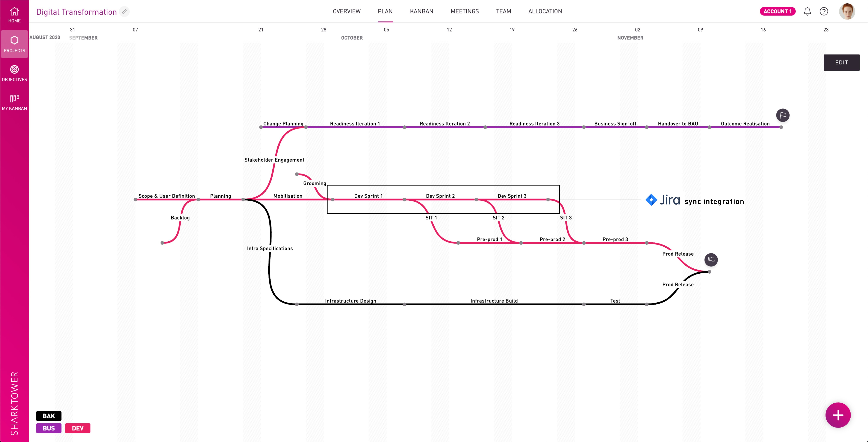Image resolution: width=868 pixels, height=442 pixels.
Task: Select the Dev Sprint 2 activity
Action: (440, 196)
